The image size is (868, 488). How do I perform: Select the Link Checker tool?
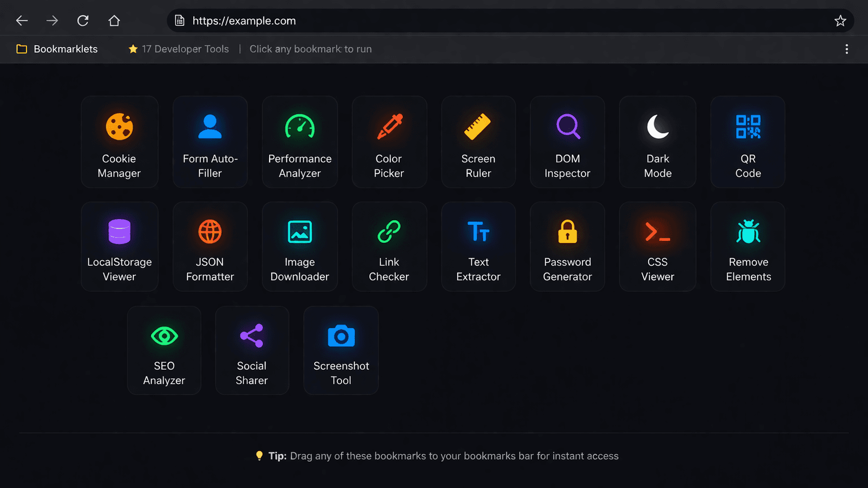(x=389, y=246)
